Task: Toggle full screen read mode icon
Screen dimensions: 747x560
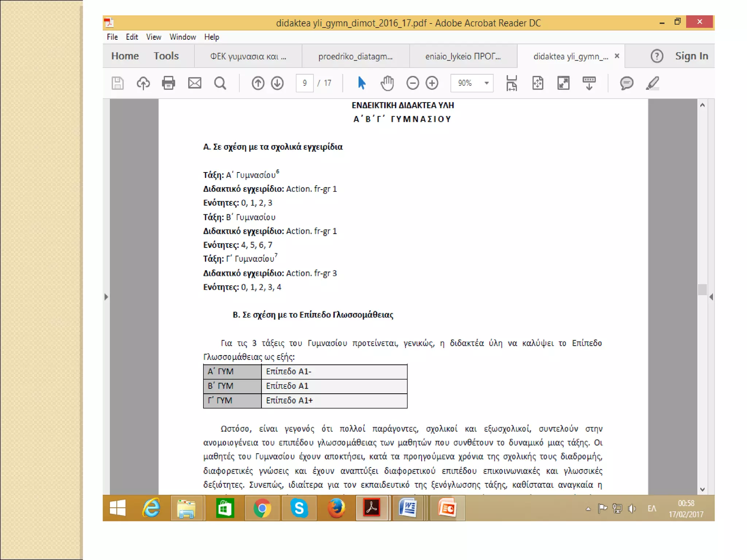Action: pyautogui.click(x=564, y=83)
